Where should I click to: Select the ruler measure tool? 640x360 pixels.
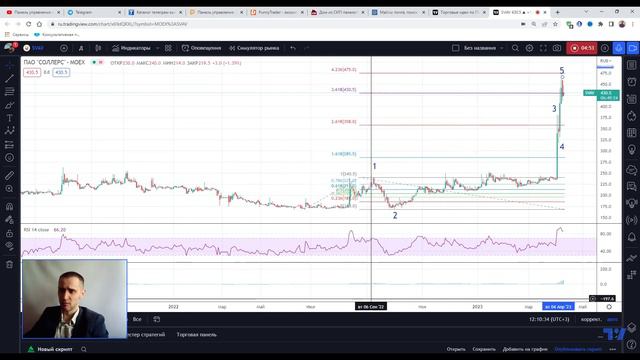tap(9, 176)
